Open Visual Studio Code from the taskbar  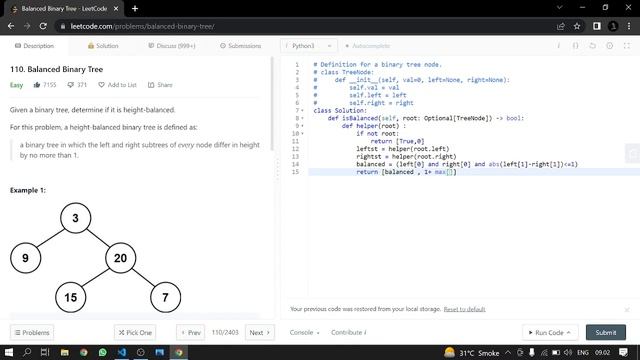coord(122,352)
